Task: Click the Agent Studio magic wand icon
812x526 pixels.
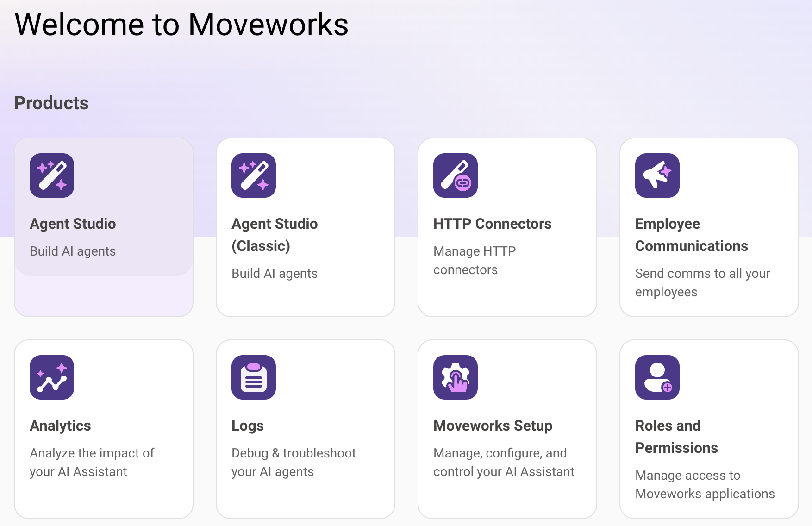Action: [52, 175]
